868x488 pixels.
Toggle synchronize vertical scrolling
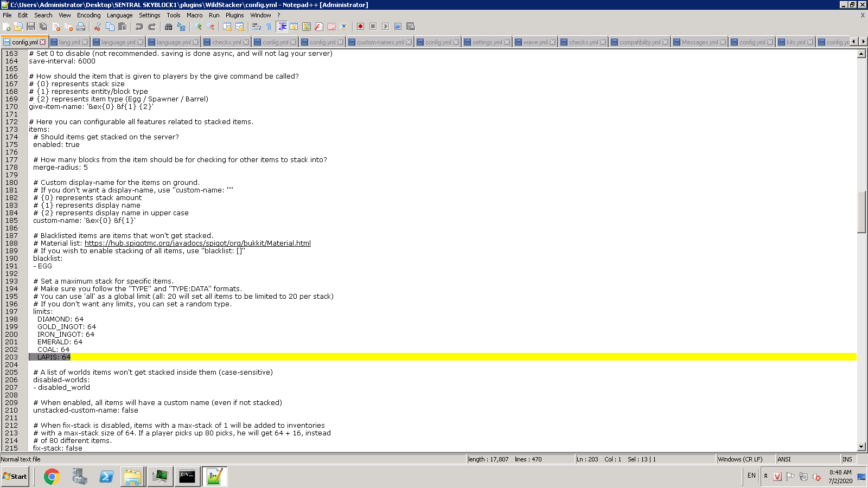pos(227,27)
